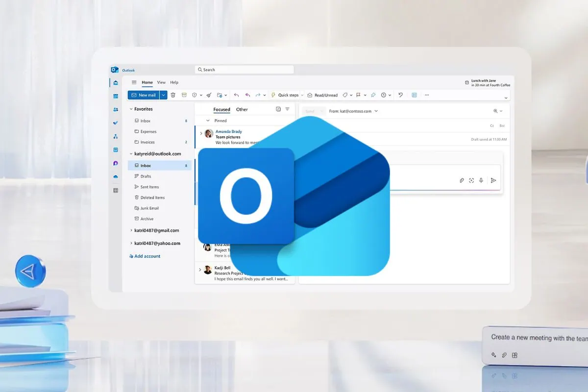Open the Microsoft Loop app icon
Viewport: 588px width, 392px height.
pos(115,163)
